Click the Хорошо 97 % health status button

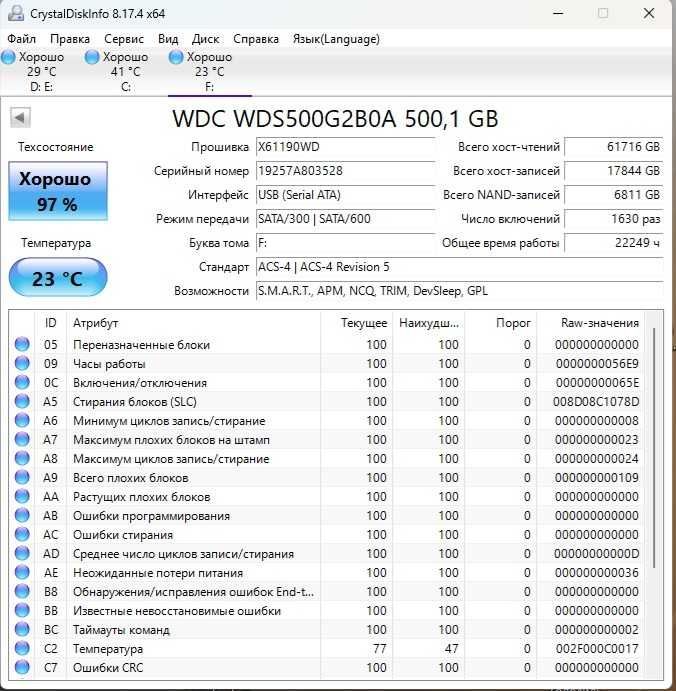click(58, 191)
